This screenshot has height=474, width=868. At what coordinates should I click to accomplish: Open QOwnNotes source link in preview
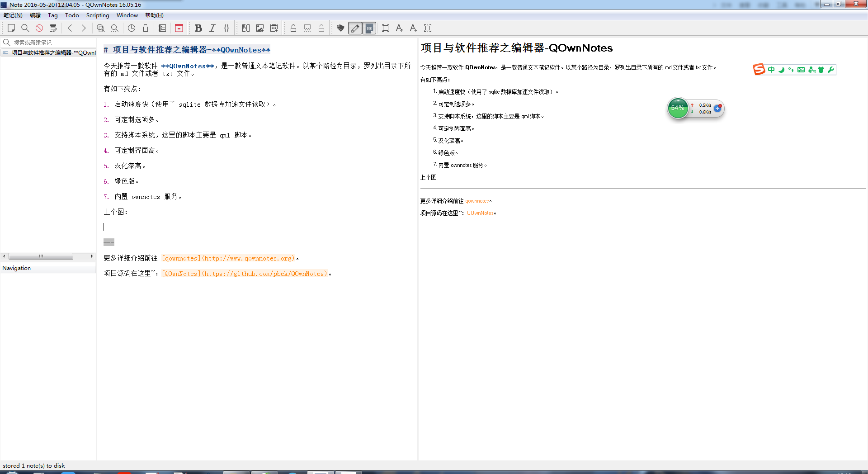pyautogui.click(x=480, y=213)
